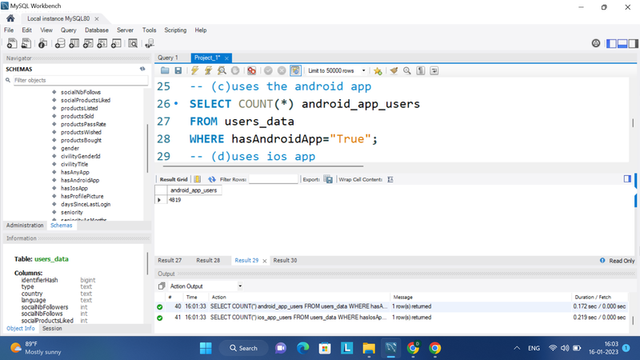Open Limit to 50000 rows dropdown
The height and width of the screenshot is (360, 640).
click(337, 71)
